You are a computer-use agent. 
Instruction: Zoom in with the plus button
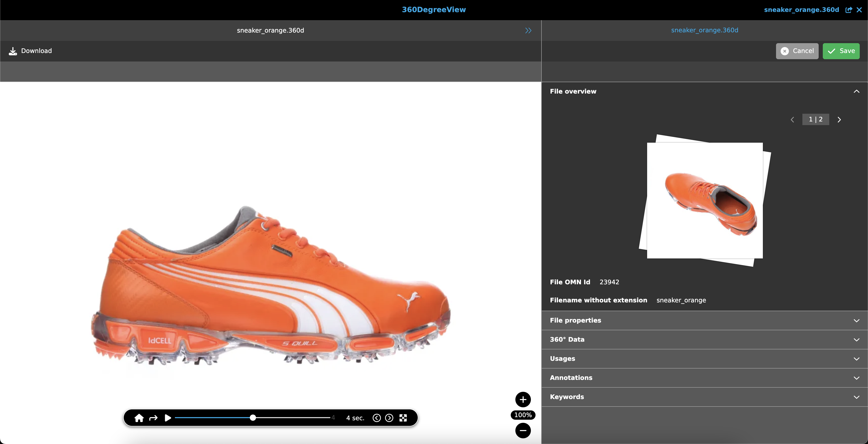click(x=523, y=400)
